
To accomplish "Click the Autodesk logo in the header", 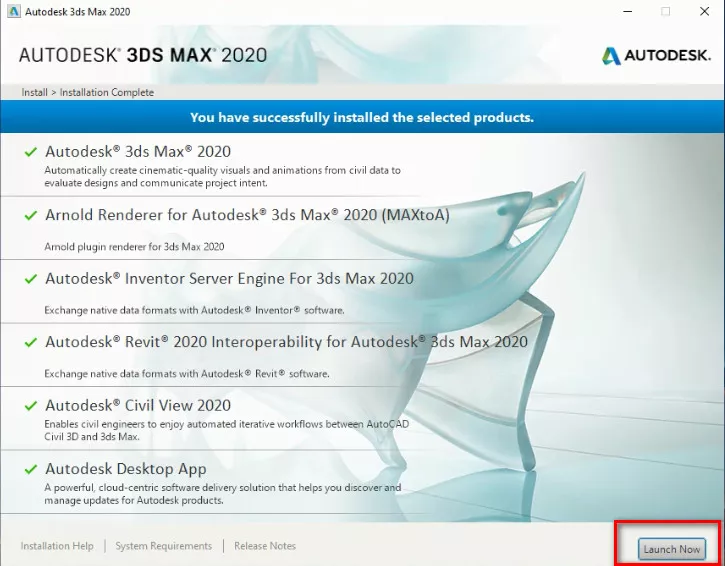I will coord(656,55).
